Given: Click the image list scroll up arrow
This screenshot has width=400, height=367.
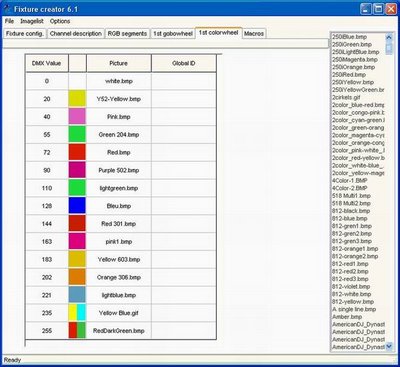Looking at the screenshot, I should coord(389,37).
